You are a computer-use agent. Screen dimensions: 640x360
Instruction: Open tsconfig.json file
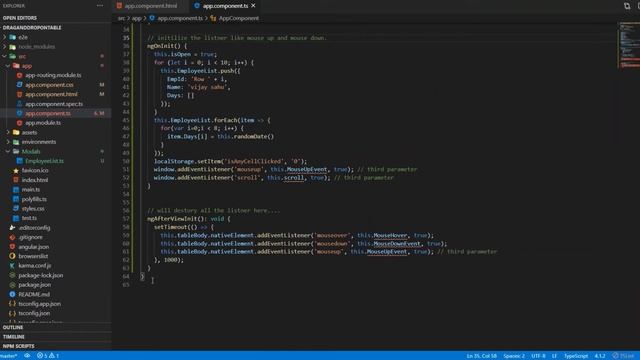coord(34,313)
